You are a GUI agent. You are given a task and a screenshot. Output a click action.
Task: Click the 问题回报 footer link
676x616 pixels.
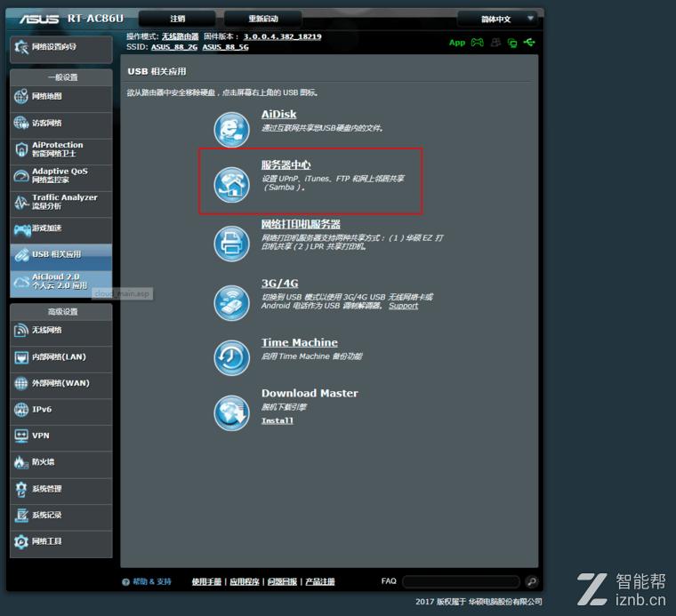click(x=282, y=582)
